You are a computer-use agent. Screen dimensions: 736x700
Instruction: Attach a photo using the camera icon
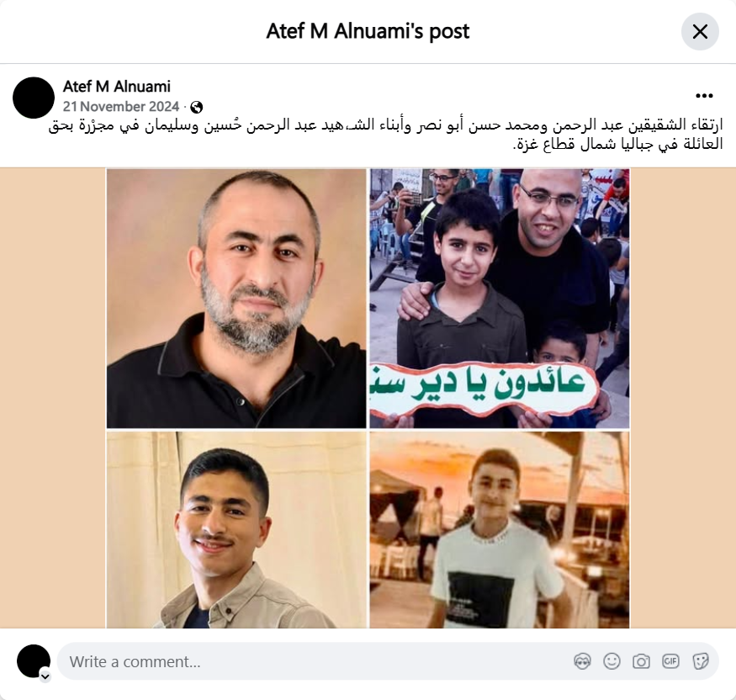(641, 661)
